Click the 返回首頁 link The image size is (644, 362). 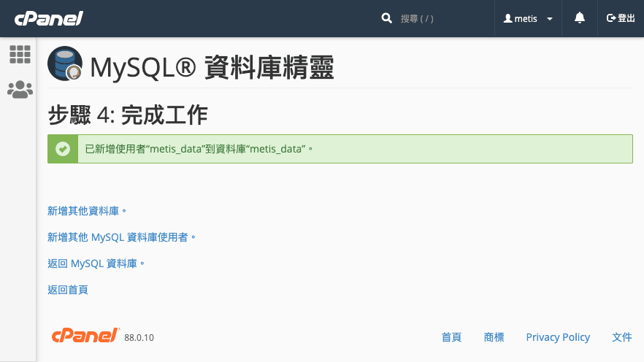click(68, 290)
